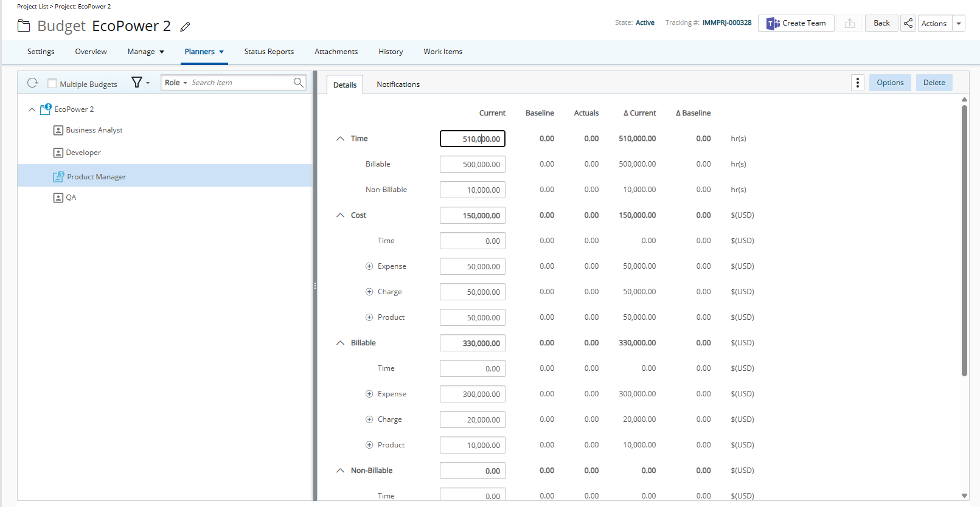
Task: Open the Manage dropdown menu
Action: pyautogui.click(x=145, y=52)
